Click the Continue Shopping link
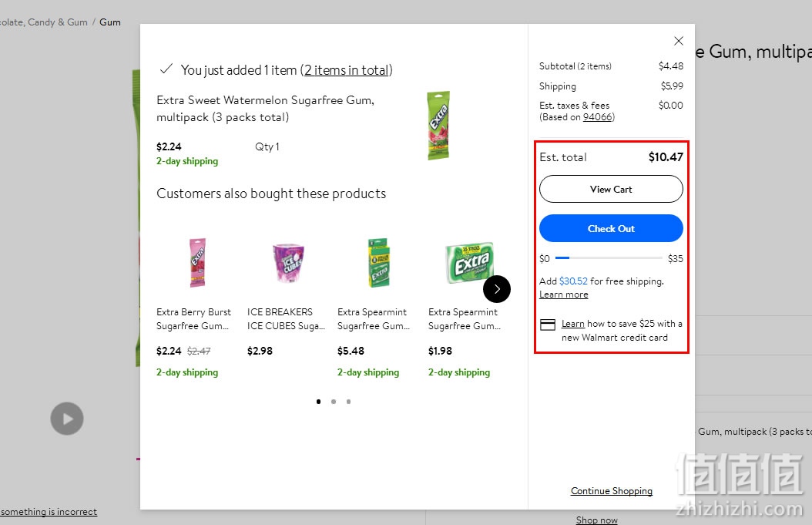This screenshot has width=812, height=525. [x=611, y=491]
